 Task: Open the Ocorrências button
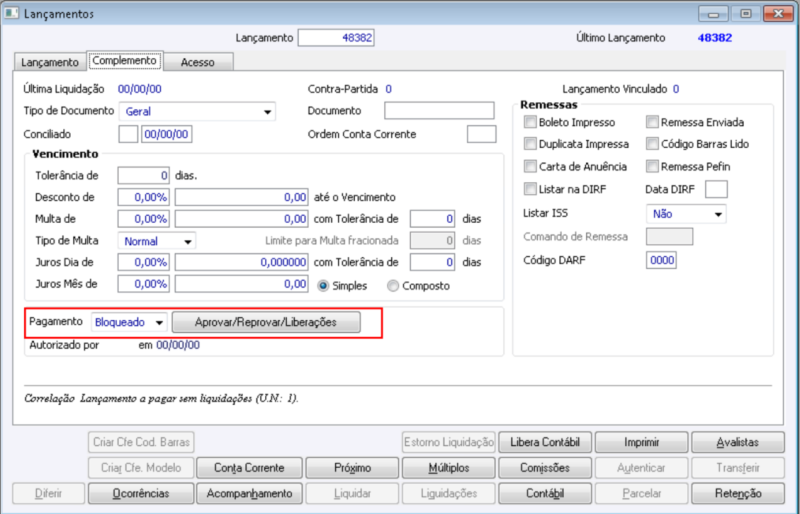[x=141, y=494]
